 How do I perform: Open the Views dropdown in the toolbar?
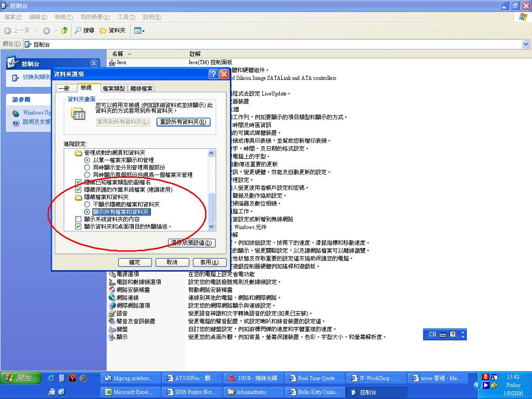[139, 30]
